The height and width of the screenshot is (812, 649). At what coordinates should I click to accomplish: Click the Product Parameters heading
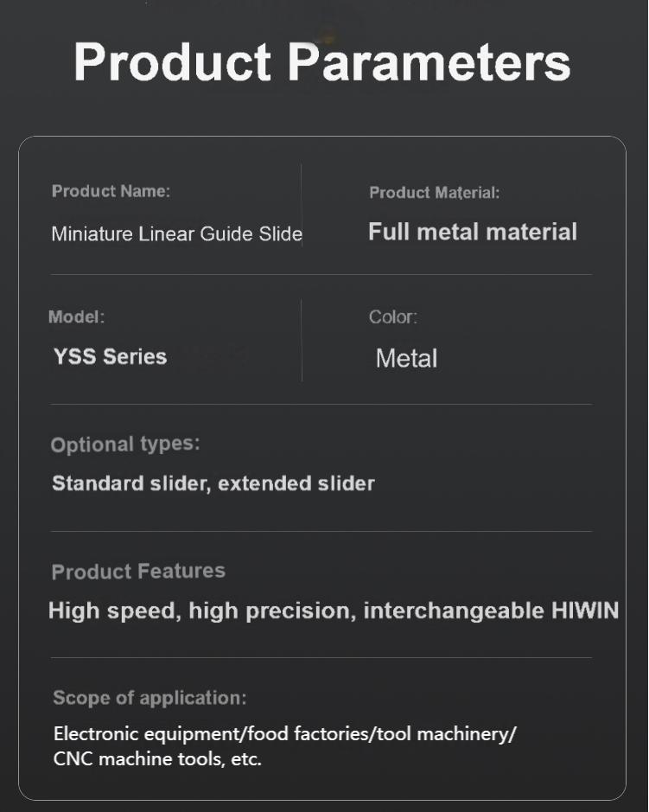322,62
